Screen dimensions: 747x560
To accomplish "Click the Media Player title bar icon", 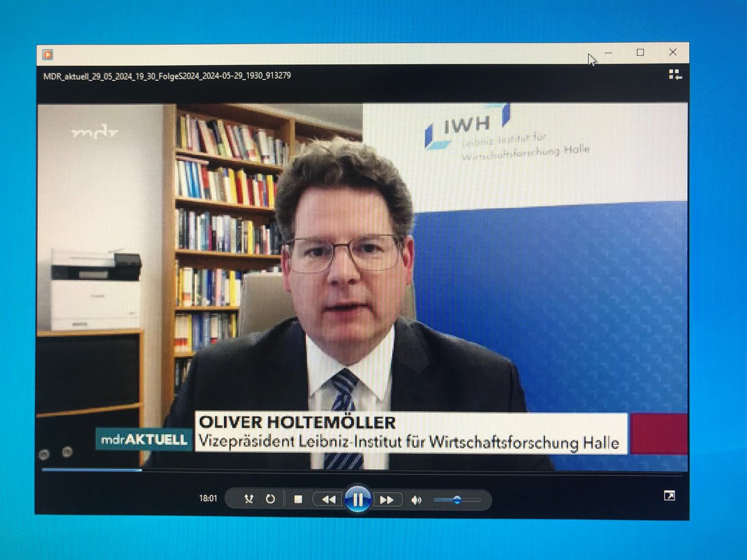I will pyautogui.click(x=48, y=54).
